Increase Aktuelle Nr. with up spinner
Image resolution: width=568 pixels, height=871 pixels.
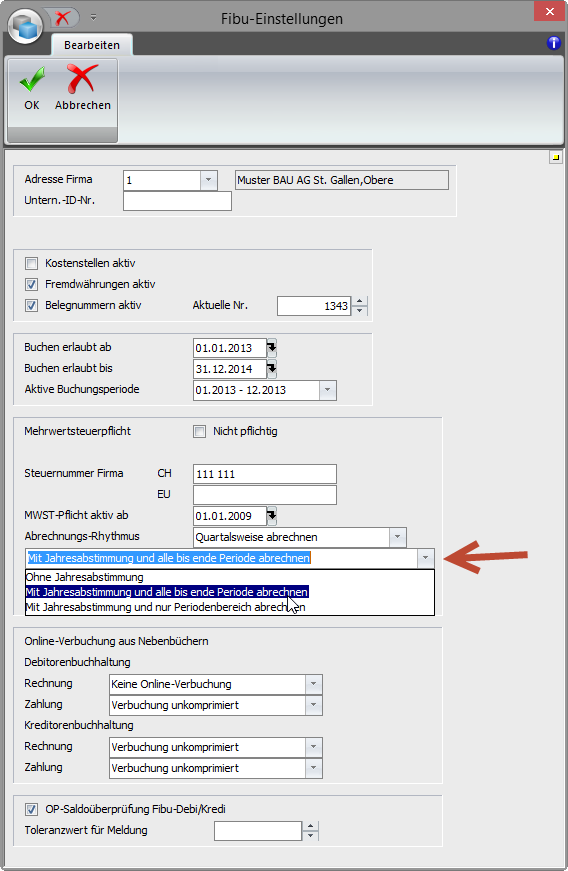point(360,301)
